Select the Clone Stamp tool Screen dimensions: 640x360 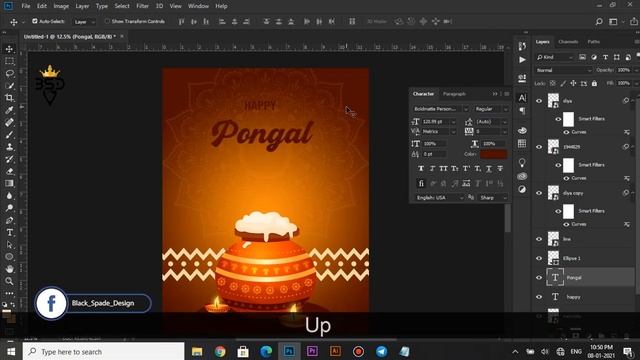click(x=9, y=147)
